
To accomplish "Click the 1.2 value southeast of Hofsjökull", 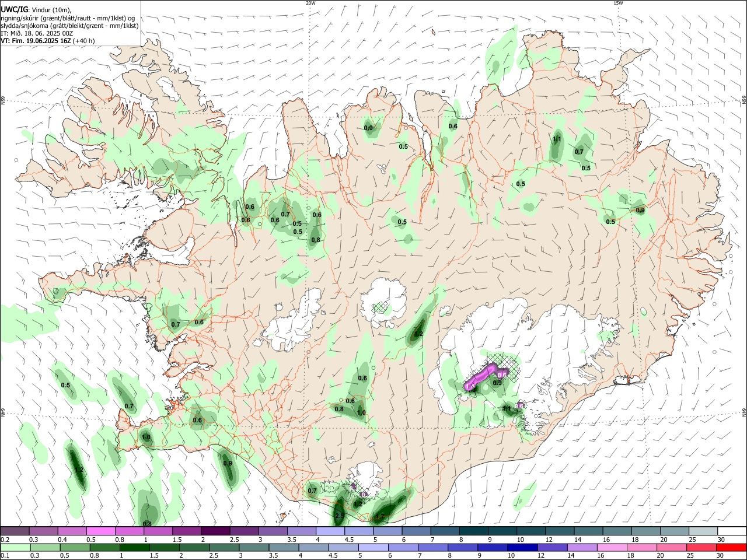I will point(418,334).
